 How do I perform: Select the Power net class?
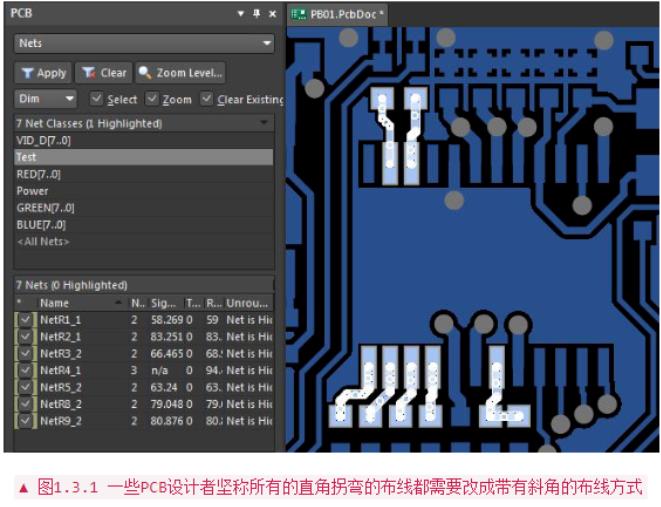point(33,191)
